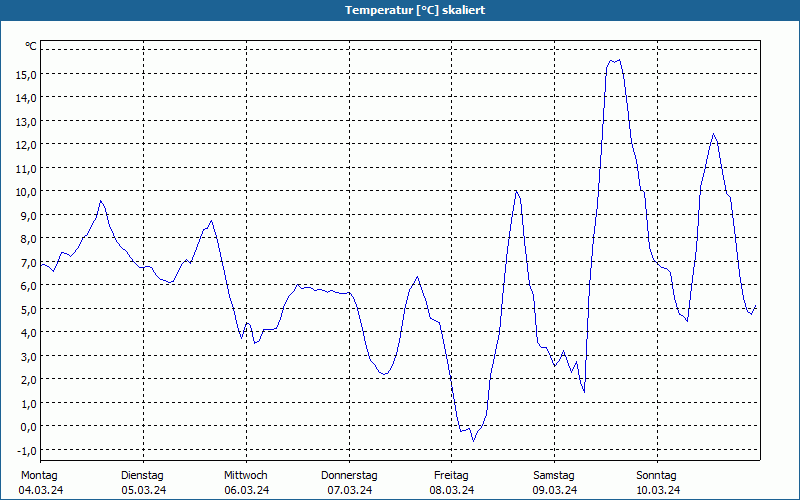
Task: Select the Montag day label
Action: (39, 476)
